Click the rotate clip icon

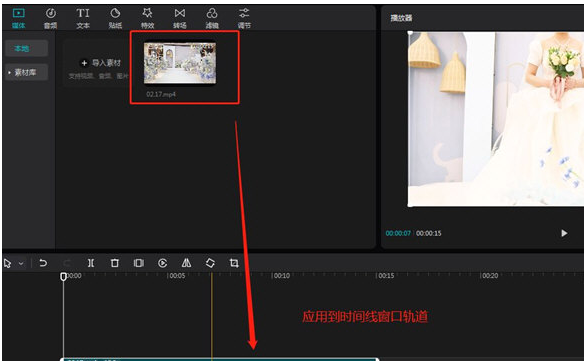click(210, 263)
